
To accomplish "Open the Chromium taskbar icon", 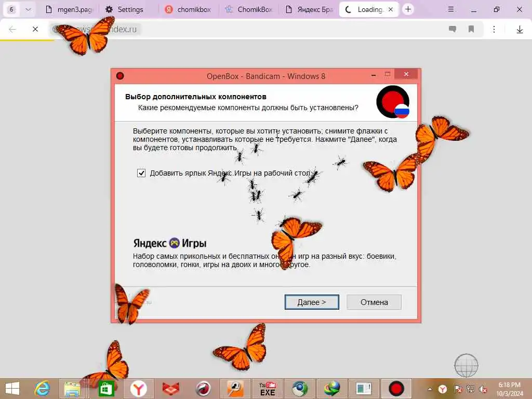I will [300, 389].
